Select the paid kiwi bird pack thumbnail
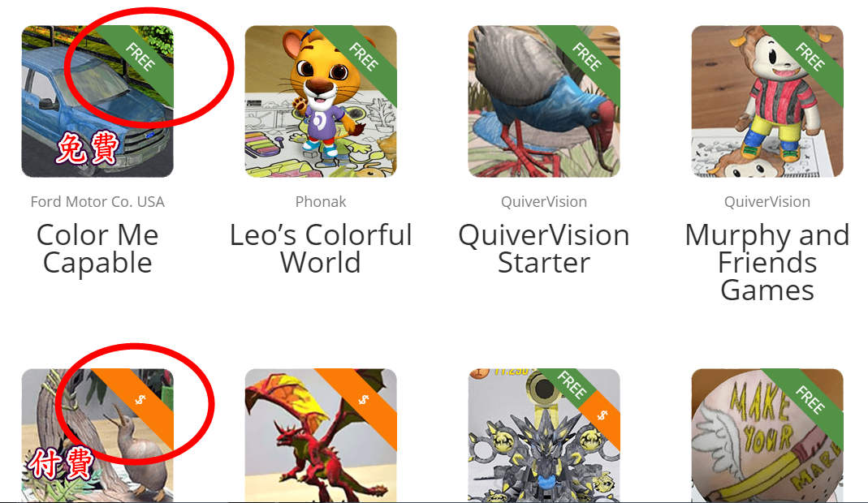Viewport: 868px width, 503px height. pyautogui.click(x=97, y=436)
